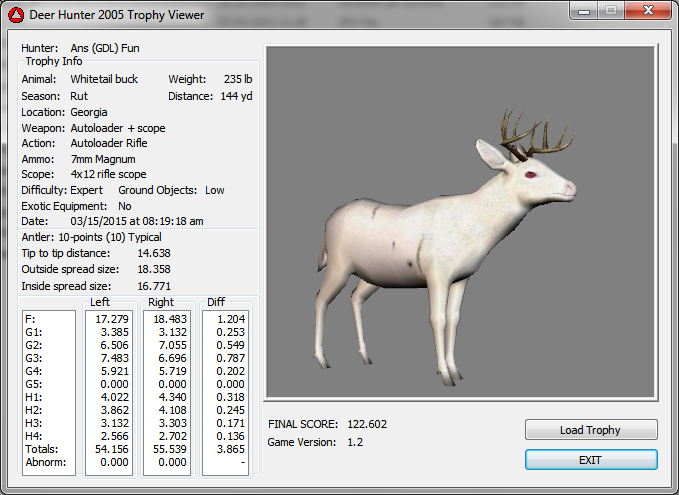The image size is (679, 495).
Task: Click the Left column F value 17.279
Action: click(x=109, y=318)
